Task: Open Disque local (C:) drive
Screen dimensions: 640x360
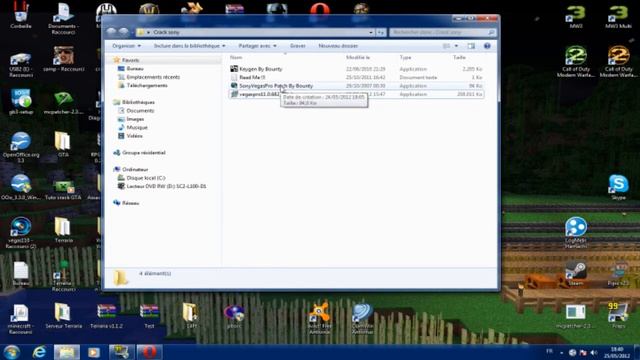Action: tap(146, 178)
